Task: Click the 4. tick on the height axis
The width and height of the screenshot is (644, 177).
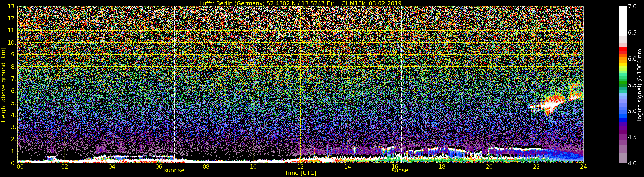Action: pyautogui.click(x=13, y=115)
